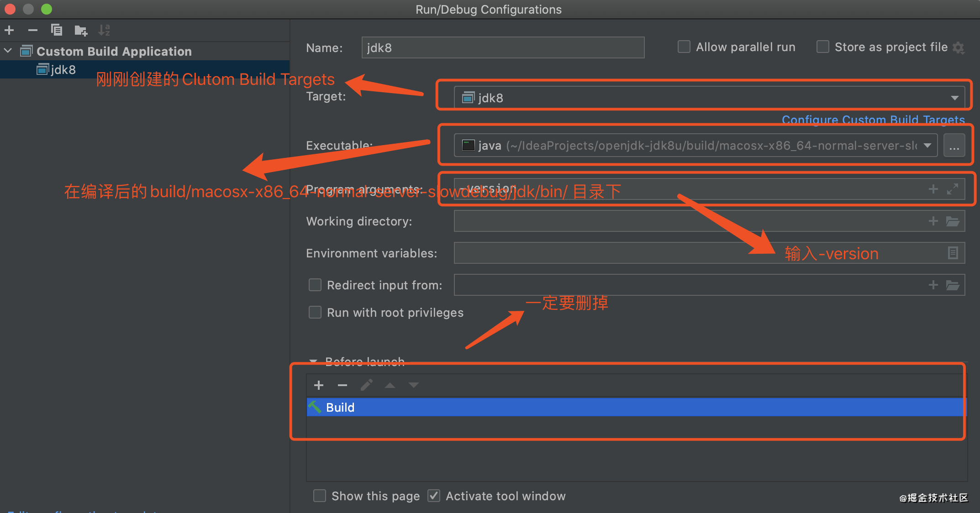Open Configure Custom Build Targets link
The height and width of the screenshot is (513, 980).
point(873,120)
